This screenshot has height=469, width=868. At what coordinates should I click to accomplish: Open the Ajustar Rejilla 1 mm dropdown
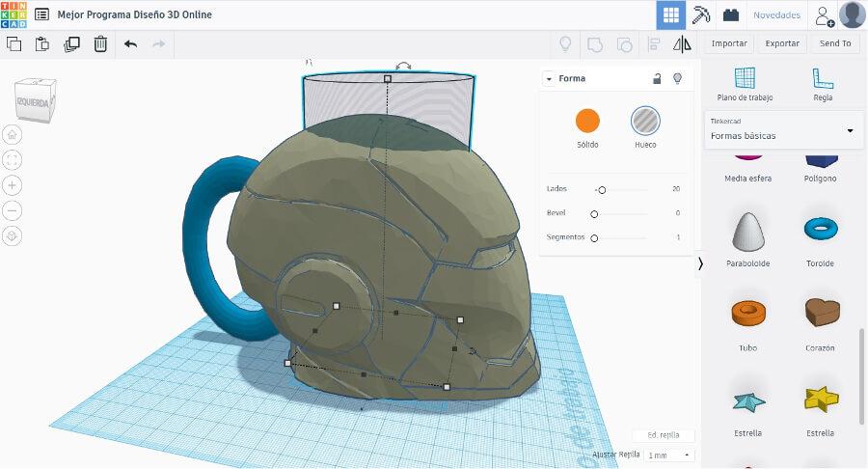pos(669,455)
